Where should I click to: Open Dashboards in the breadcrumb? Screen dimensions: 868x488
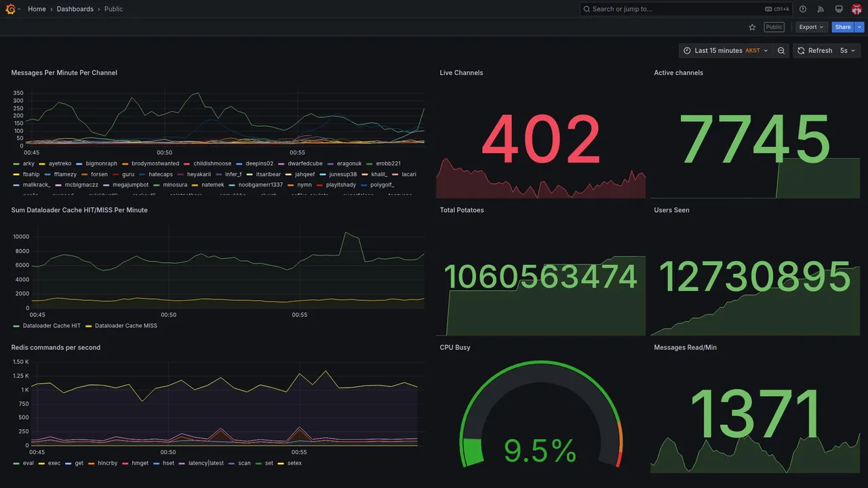[x=75, y=9]
